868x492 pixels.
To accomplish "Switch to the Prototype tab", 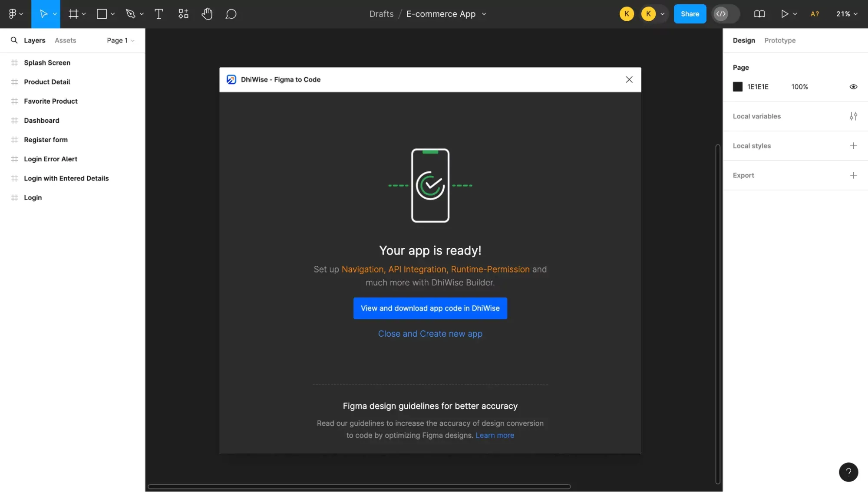I will (779, 40).
